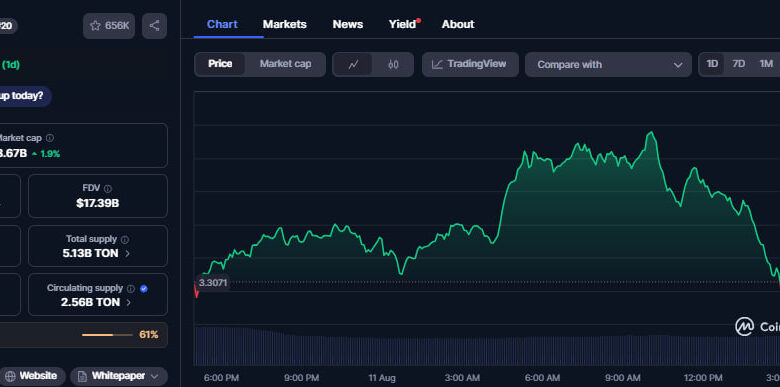Open the Compare with dropdown
The width and height of the screenshot is (780, 387).
608,65
